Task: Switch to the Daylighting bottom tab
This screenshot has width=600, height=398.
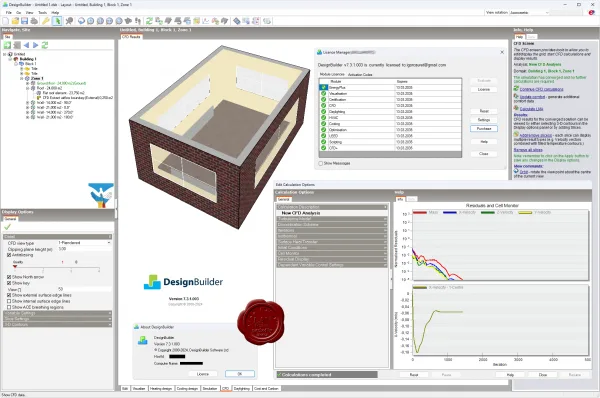Action: (242, 388)
